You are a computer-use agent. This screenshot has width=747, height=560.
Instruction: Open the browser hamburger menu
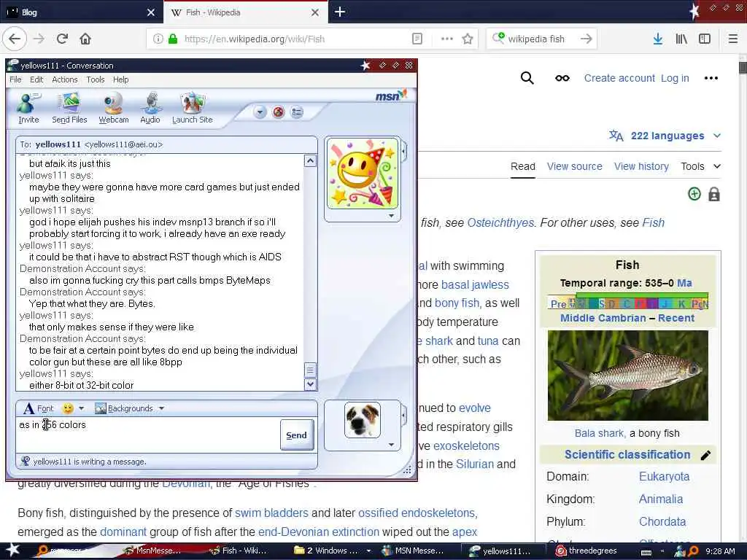pos(733,39)
